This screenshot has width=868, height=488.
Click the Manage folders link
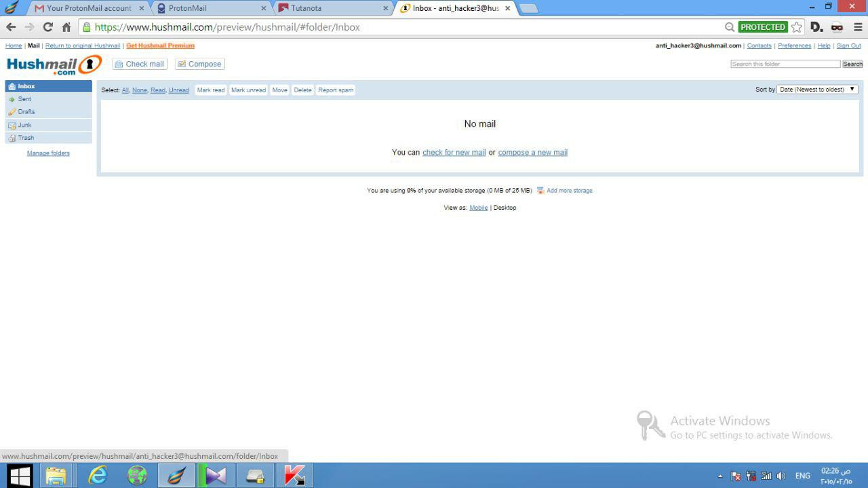[x=48, y=153]
